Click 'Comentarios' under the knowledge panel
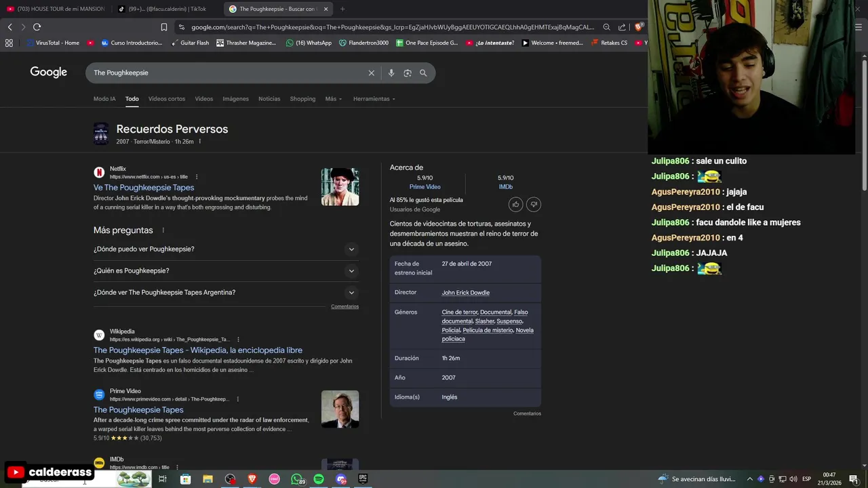The width and height of the screenshot is (868, 488). pyautogui.click(x=527, y=413)
